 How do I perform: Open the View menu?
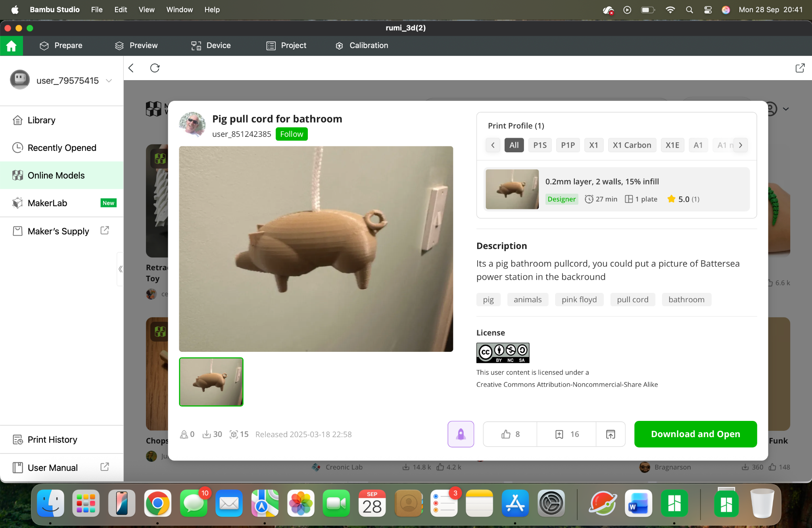pyautogui.click(x=146, y=10)
